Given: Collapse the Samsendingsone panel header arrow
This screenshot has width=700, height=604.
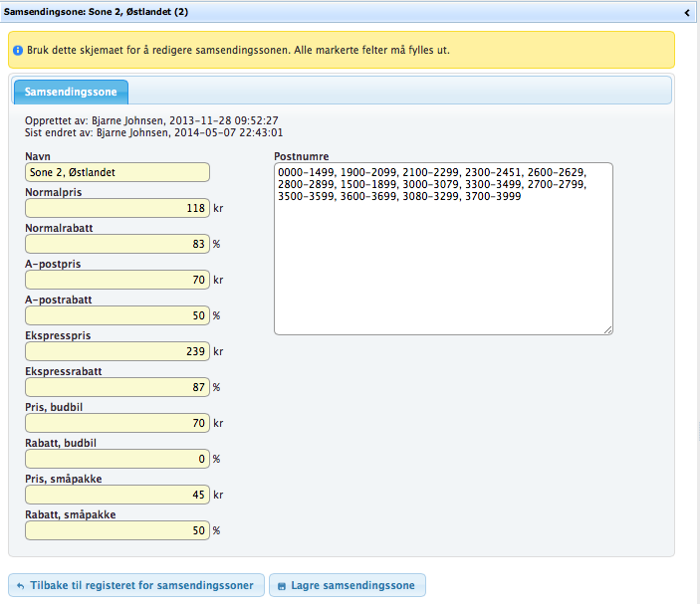Looking at the screenshot, I should click(687, 12).
